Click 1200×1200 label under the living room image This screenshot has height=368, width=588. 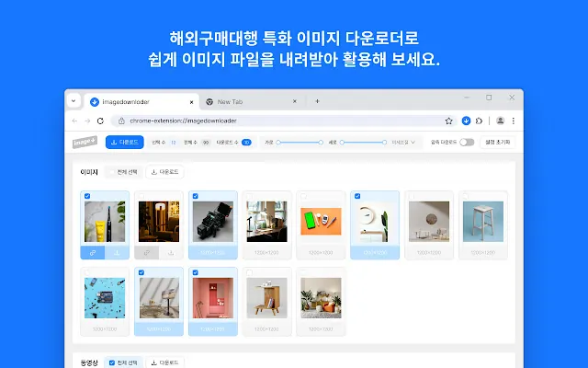(321, 329)
